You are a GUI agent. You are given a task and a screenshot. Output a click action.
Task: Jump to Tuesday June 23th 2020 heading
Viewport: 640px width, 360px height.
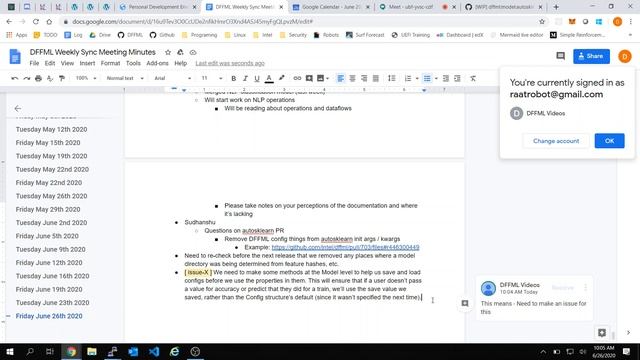click(x=52, y=302)
